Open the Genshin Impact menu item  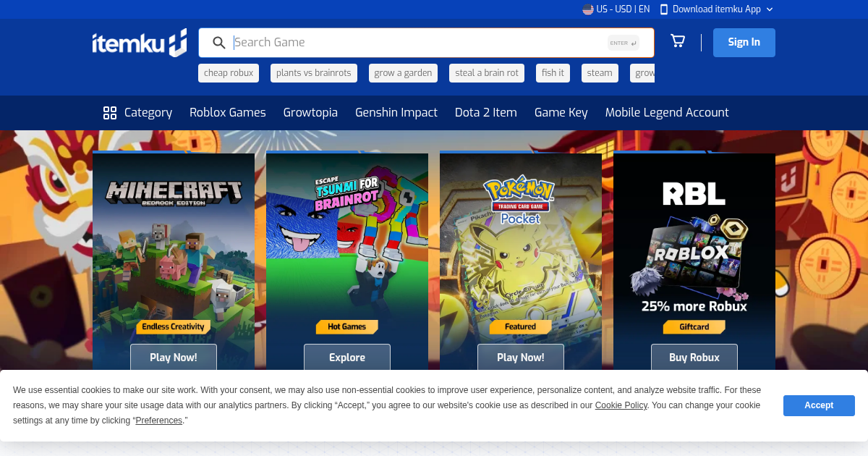[396, 112]
